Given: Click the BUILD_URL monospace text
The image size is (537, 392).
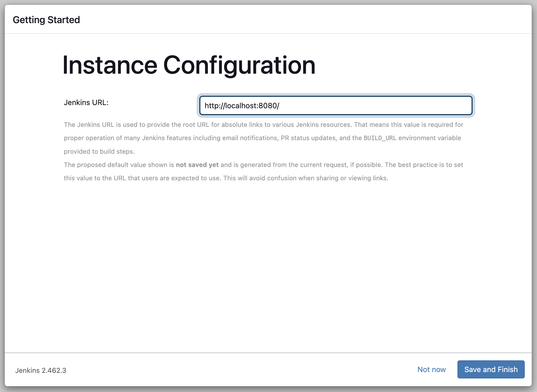Looking at the screenshot, I should (x=380, y=138).
